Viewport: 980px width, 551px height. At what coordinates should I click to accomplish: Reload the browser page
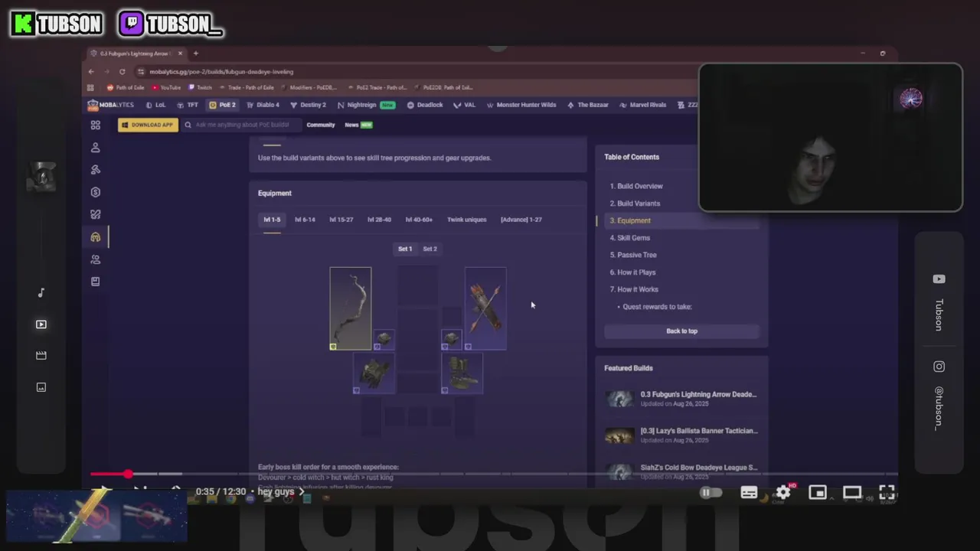122,72
